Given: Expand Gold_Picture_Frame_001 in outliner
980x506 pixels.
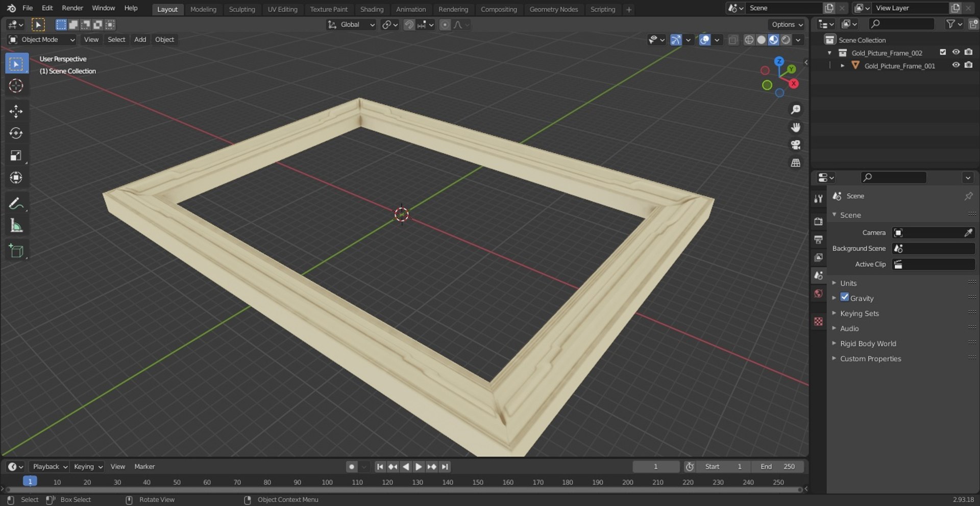Looking at the screenshot, I should [x=842, y=65].
